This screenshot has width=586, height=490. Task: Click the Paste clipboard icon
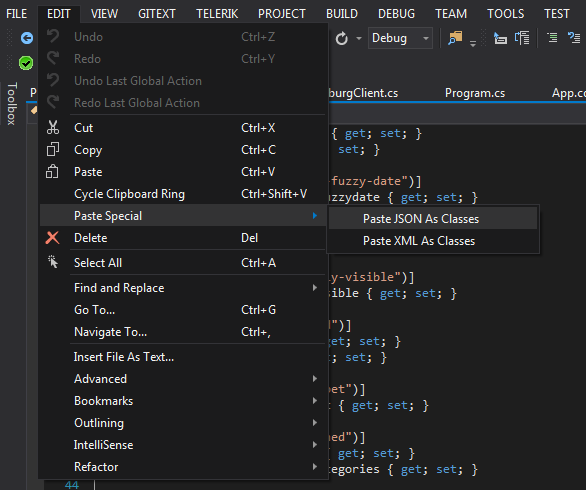(x=52, y=172)
